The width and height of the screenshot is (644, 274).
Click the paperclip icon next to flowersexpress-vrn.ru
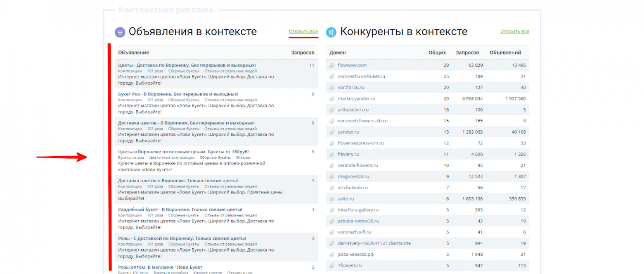pos(331,143)
